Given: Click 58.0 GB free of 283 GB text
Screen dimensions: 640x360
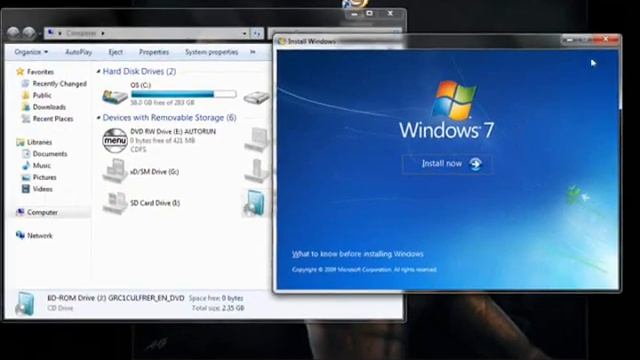Looking at the screenshot, I should (162, 103).
